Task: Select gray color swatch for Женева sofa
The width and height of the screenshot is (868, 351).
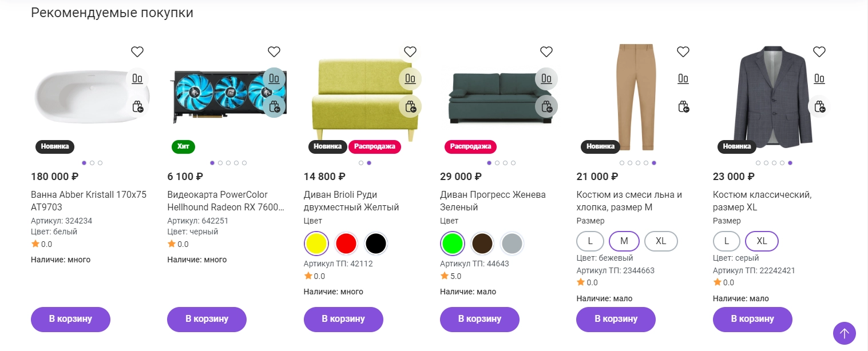Action: pos(512,244)
